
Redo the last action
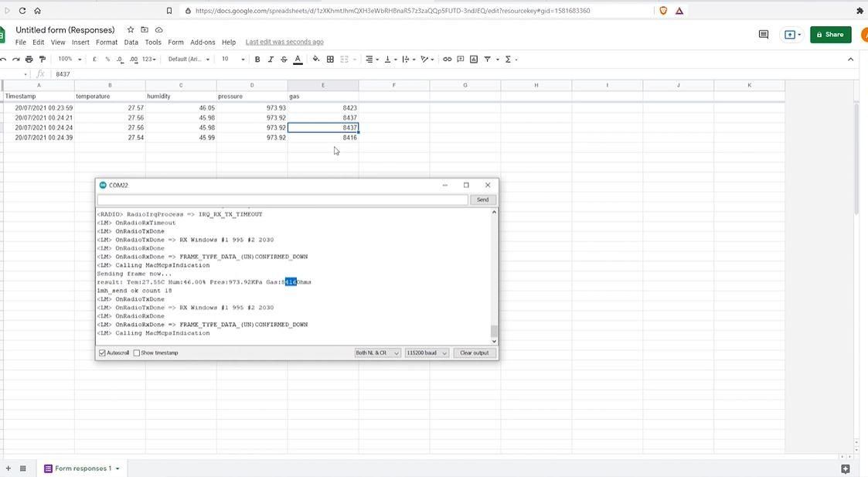pos(16,60)
